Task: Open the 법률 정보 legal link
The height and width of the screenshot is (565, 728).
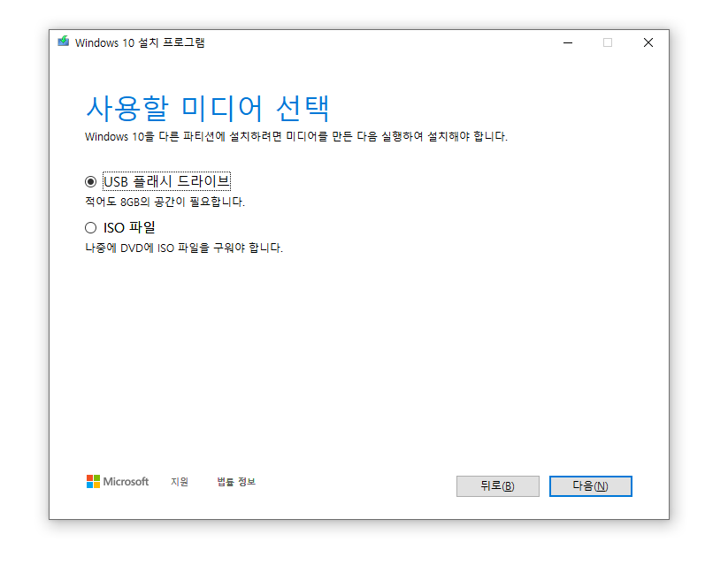Action: 236,482
